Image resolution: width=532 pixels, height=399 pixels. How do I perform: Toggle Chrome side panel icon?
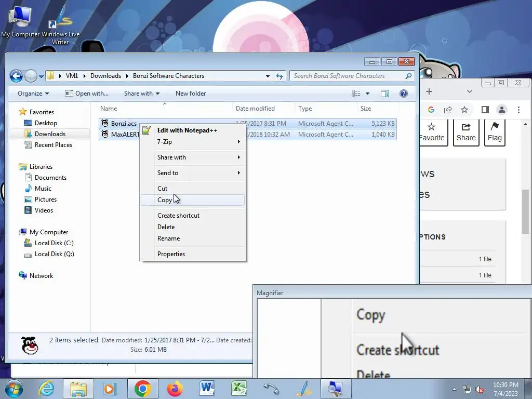pos(485,110)
